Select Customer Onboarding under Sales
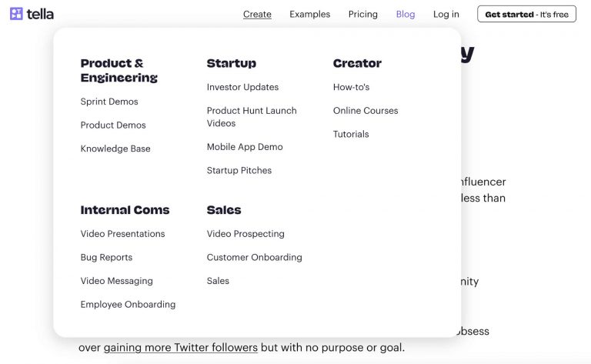The height and width of the screenshot is (364, 591). (254, 257)
